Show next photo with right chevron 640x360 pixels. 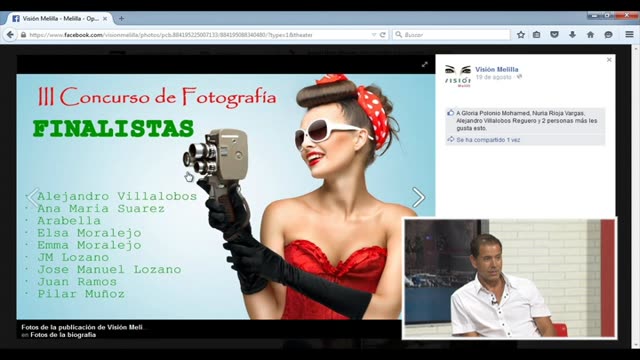[418, 198]
